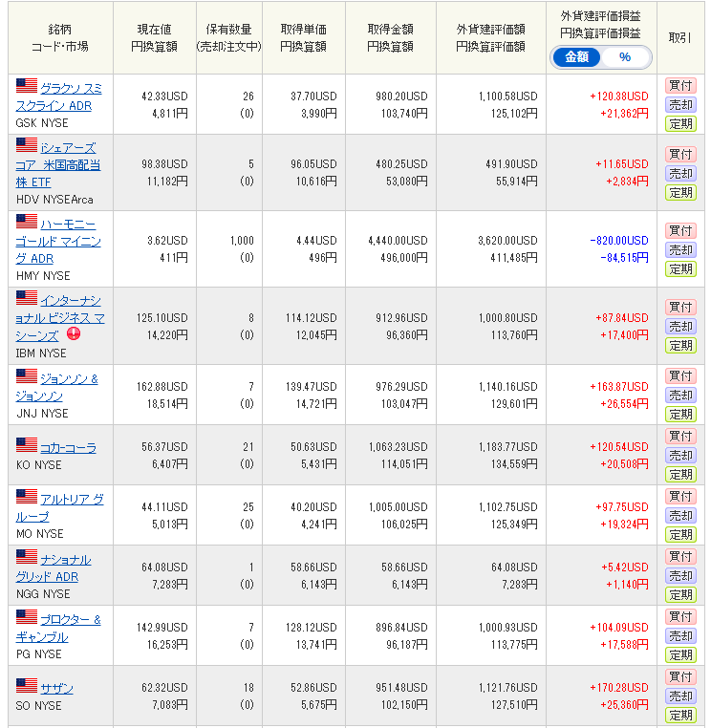Open iシェアーズ コア 米国高配当株 ETF link
Viewport: 711px width, 728px height.
pos(58,165)
